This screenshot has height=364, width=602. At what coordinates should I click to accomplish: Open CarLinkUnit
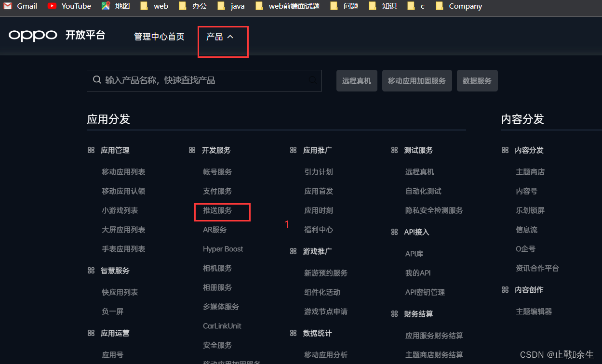[222, 326]
